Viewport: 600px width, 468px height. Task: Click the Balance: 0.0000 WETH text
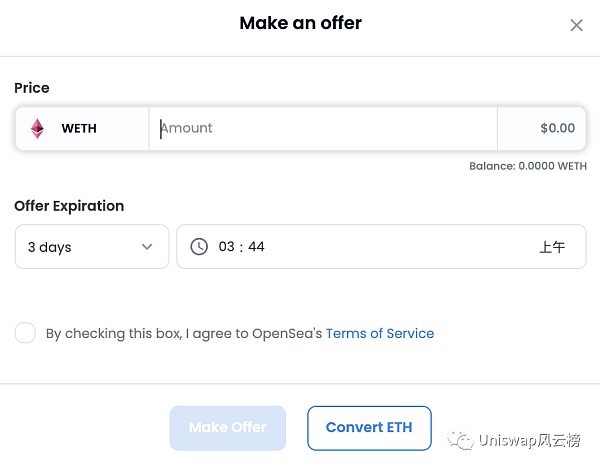point(527,166)
